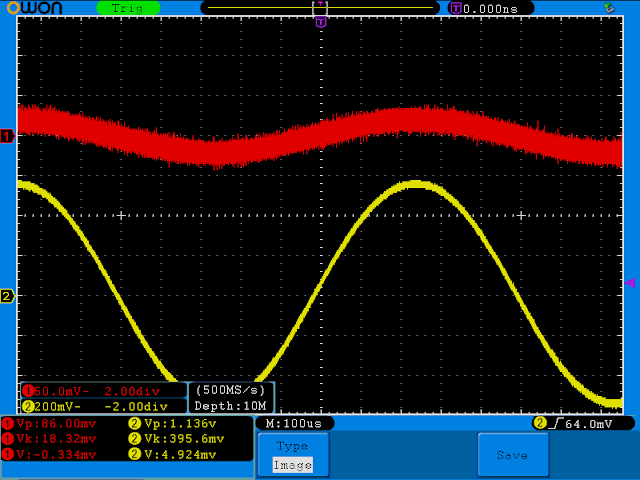This screenshot has width=640, height=480.
Task: Click the horizontal trigger position marker T
Action: (x=321, y=22)
